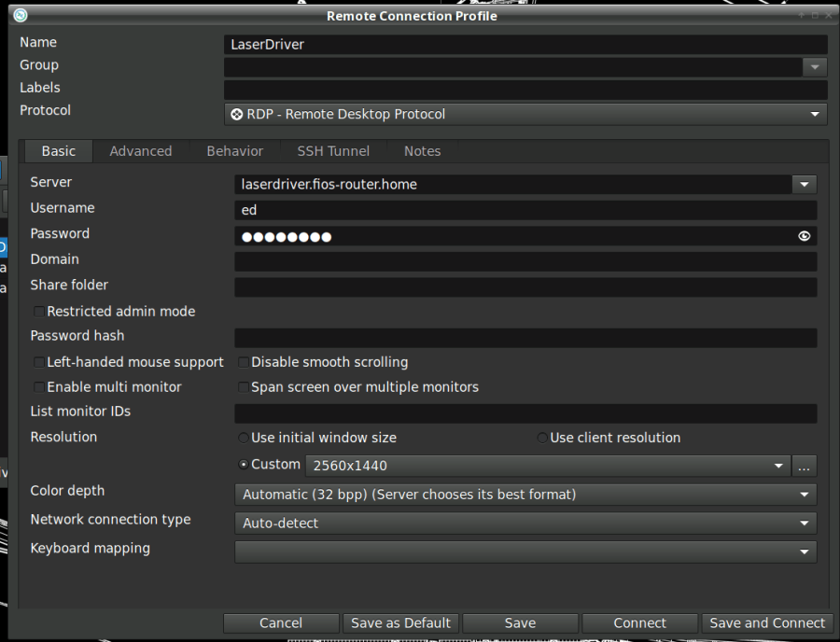Viewport: 840px width, 642px height.
Task: Enable Left-handed mouse support
Action: 38,362
